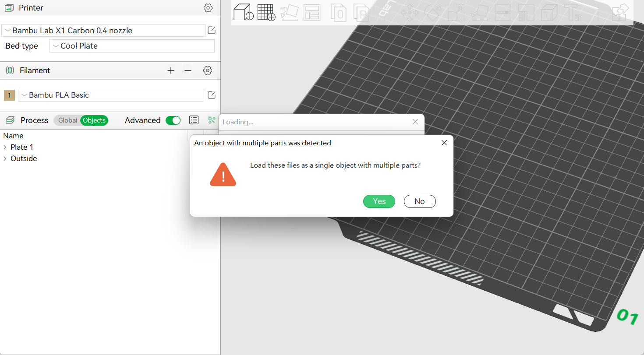Expand the Outside item in object list

click(x=6, y=158)
